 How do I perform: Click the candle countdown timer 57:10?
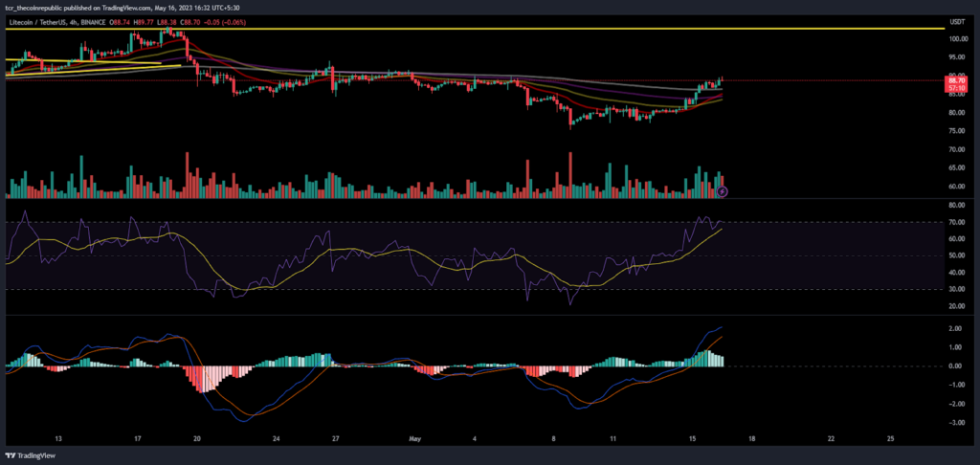[956, 88]
